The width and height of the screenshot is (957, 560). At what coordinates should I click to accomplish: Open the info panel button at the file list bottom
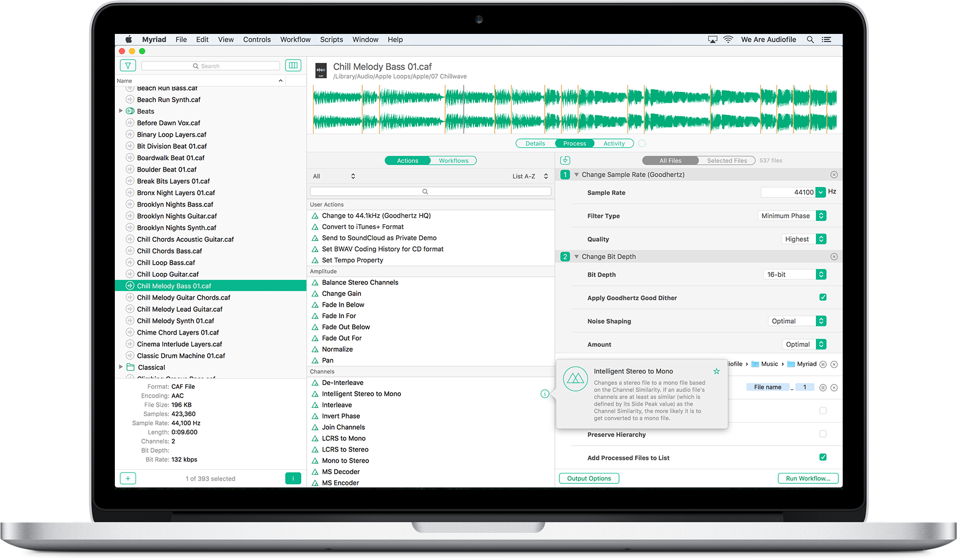coord(293,479)
